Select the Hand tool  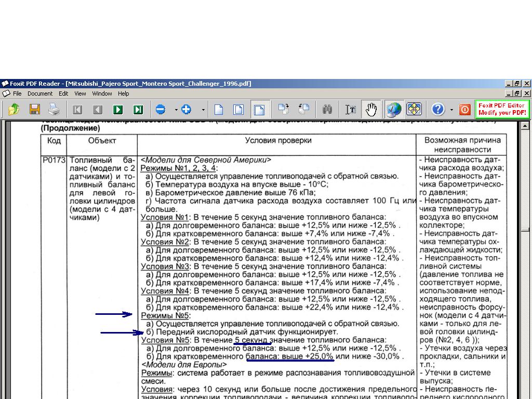(x=371, y=110)
